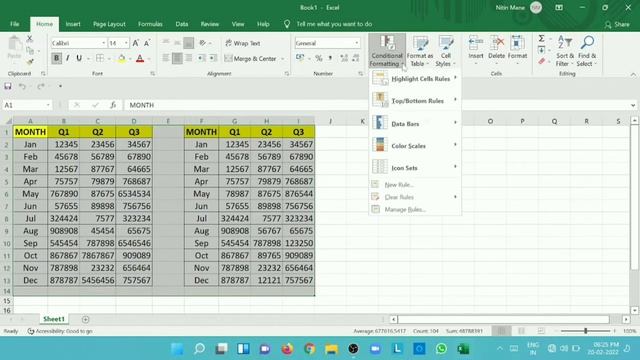640x360 pixels.
Task: Open the Font size dropdown
Action: click(x=126, y=43)
